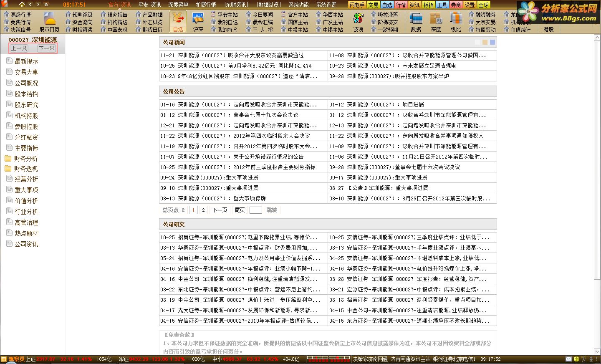601x364 pixels.
Task: Open 我的持仓 toolbar item
Action: coord(224,30)
